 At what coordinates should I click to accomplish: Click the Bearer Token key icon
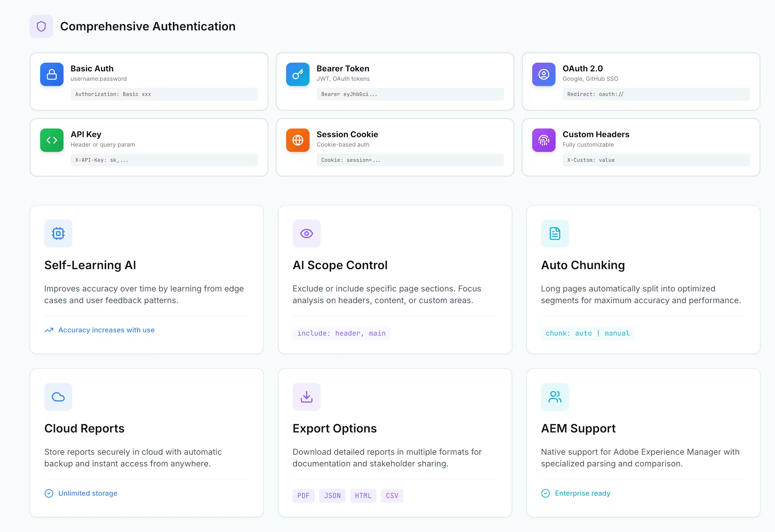[x=298, y=74]
